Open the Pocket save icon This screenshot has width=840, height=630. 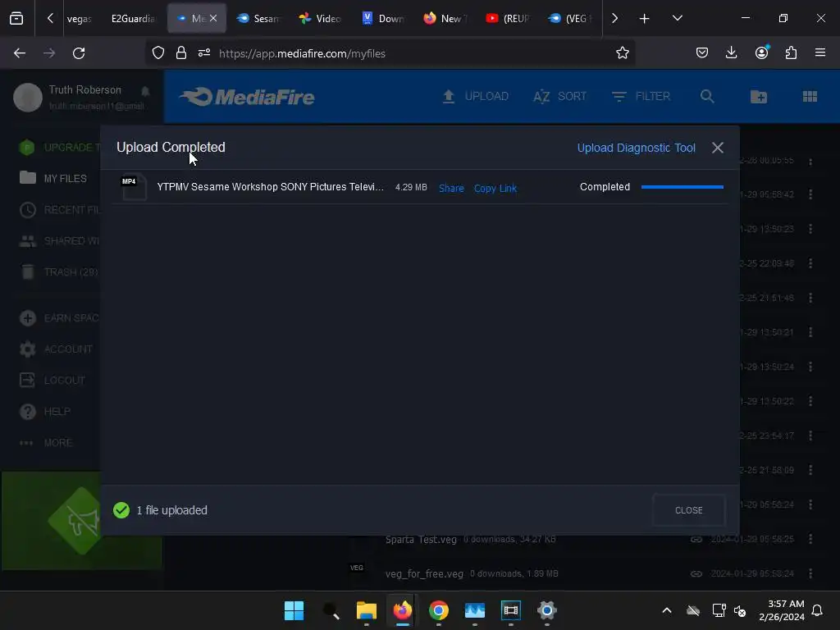pos(702,52)
